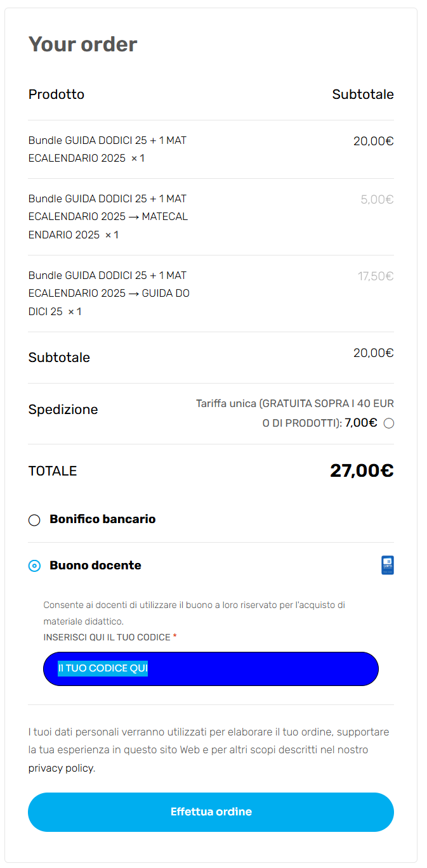The image size is (427, 868).
Task: Click the bold 27,00€ total amount
Action: click(x=362, y=470)
